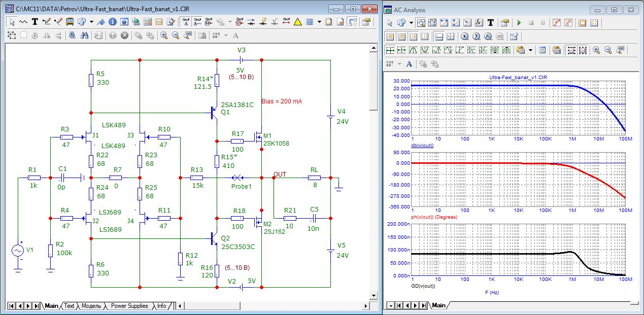Click the wire drawing tool
Image resolution: width=644 pixels, height=315 pixels.
tap(47, 22)
